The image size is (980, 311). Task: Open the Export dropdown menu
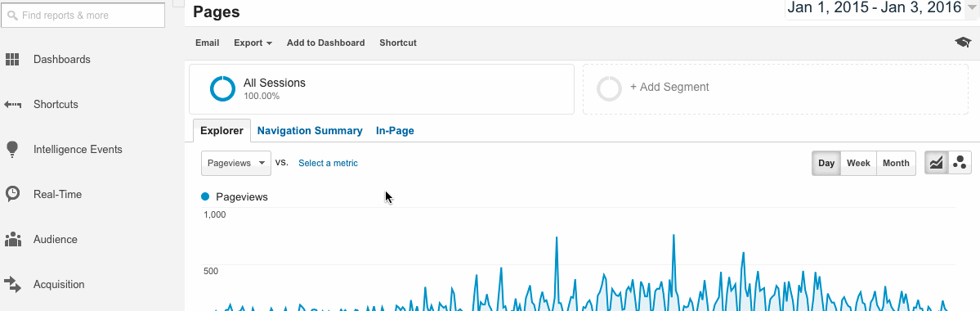pos(253,43)
